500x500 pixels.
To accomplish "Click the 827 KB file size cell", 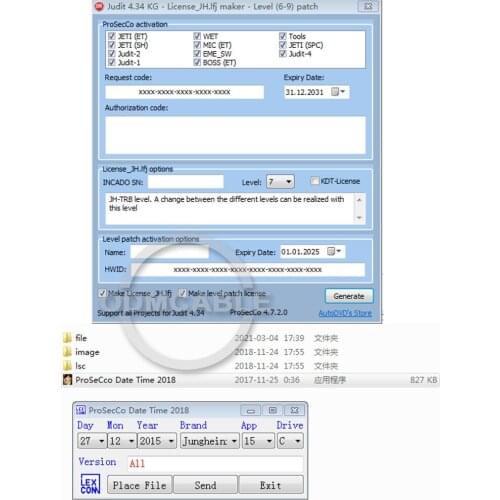I will 423,380.
